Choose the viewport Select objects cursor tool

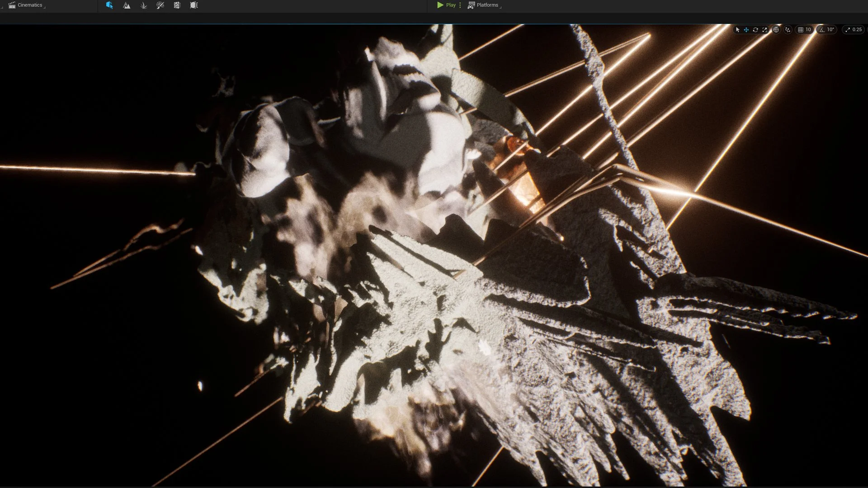pyautogui.click(x=737, y=30)
